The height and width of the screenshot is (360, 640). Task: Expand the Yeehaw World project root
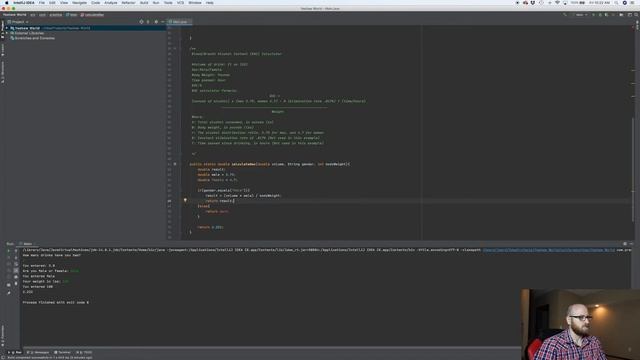click(x=7, y=28)
